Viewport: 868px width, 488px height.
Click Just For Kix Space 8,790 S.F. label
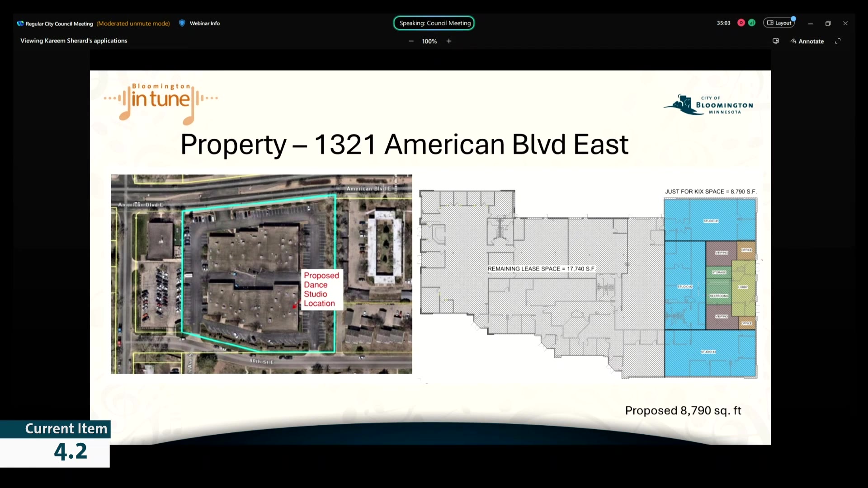(710, 192)
